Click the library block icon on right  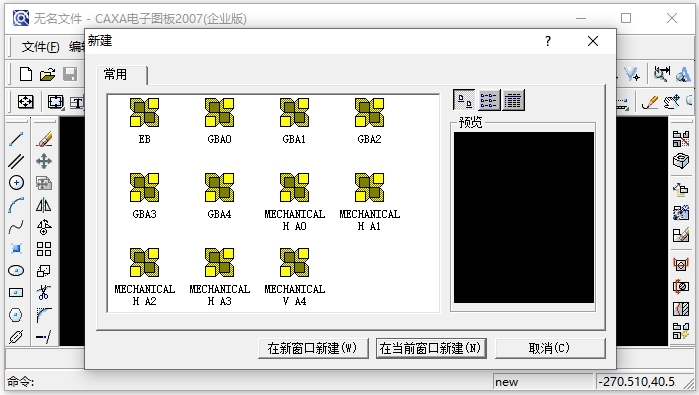681,139
